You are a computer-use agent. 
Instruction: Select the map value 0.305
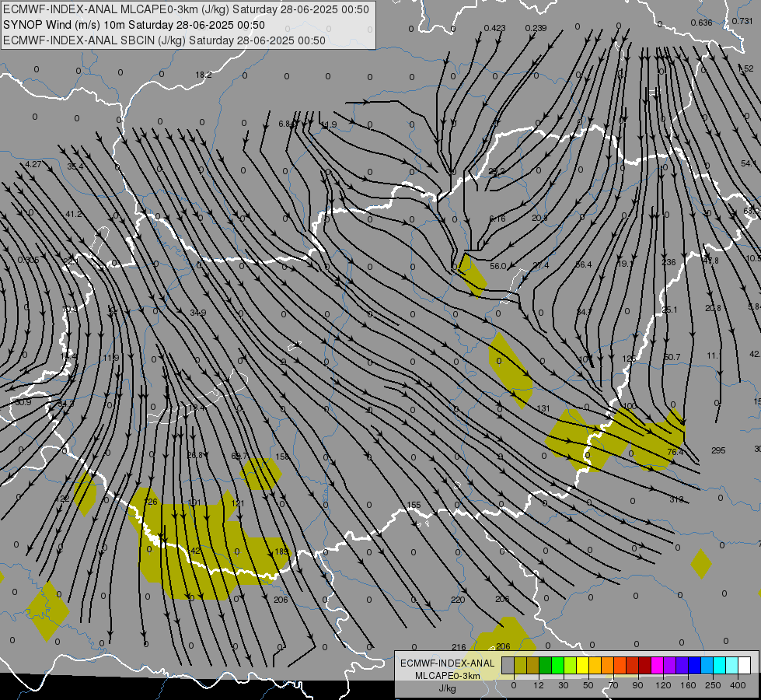[x=28, y=260]
